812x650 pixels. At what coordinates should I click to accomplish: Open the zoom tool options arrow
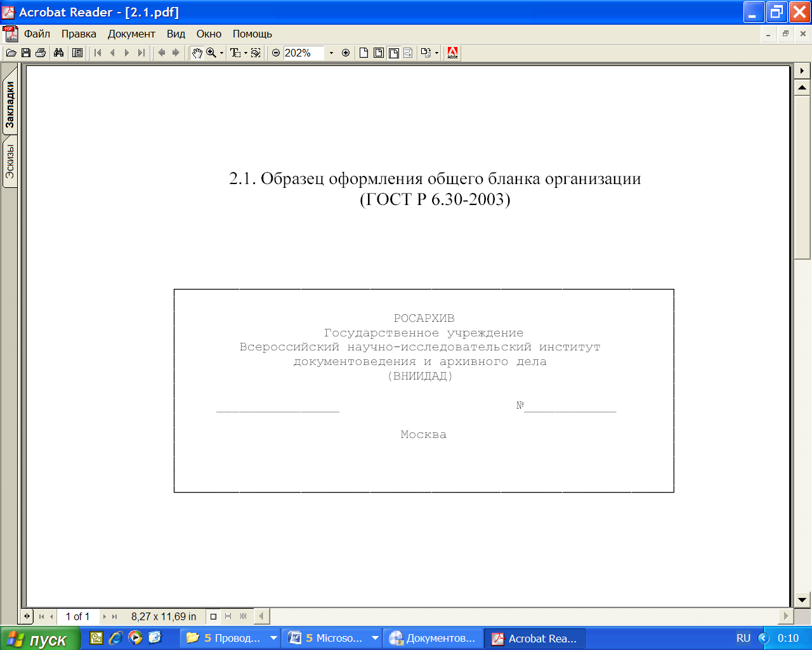pos(221,53)
